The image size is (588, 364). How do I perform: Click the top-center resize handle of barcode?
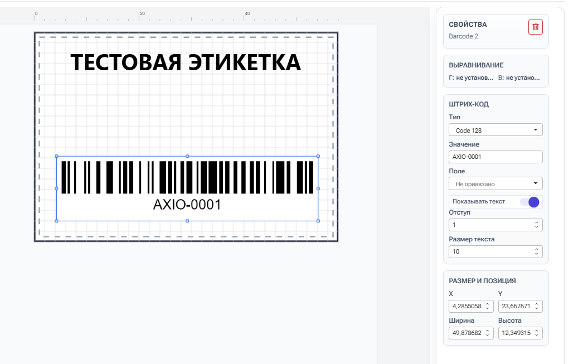[187, 156]
